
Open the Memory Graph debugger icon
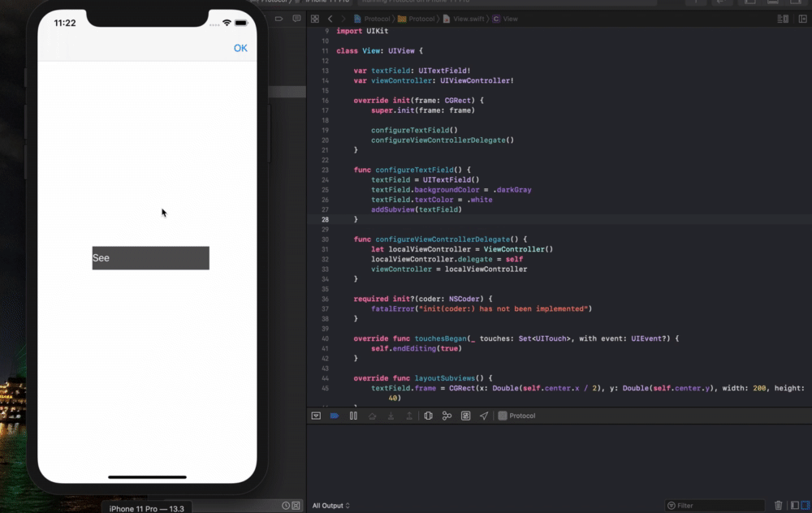pos(447,415)
